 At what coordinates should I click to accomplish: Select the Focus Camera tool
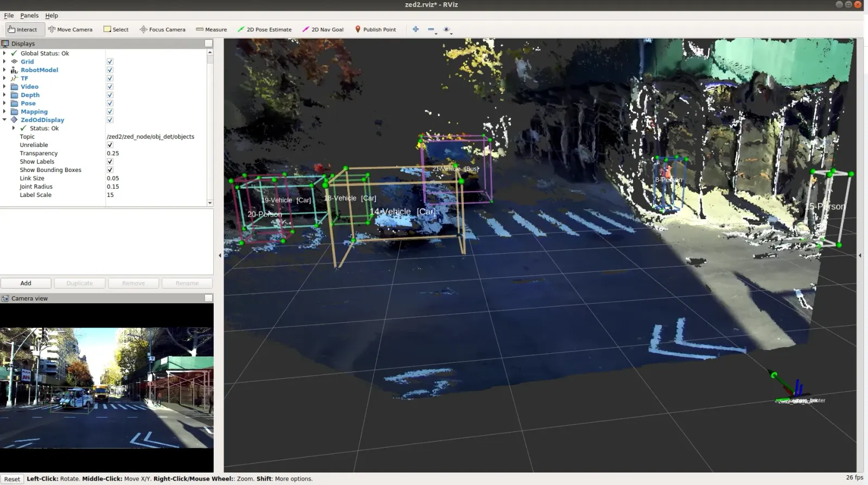pyautogui.click(x=162, y=29)
